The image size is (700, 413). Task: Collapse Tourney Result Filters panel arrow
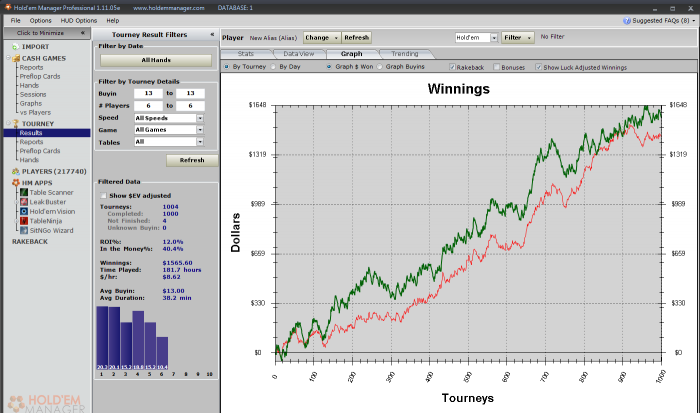click(212, 34)
